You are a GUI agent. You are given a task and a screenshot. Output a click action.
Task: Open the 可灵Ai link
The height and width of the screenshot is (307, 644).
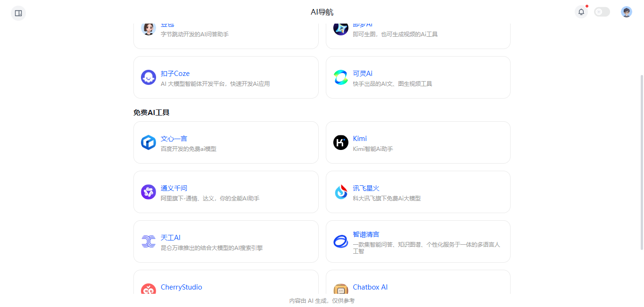point(363,74)
